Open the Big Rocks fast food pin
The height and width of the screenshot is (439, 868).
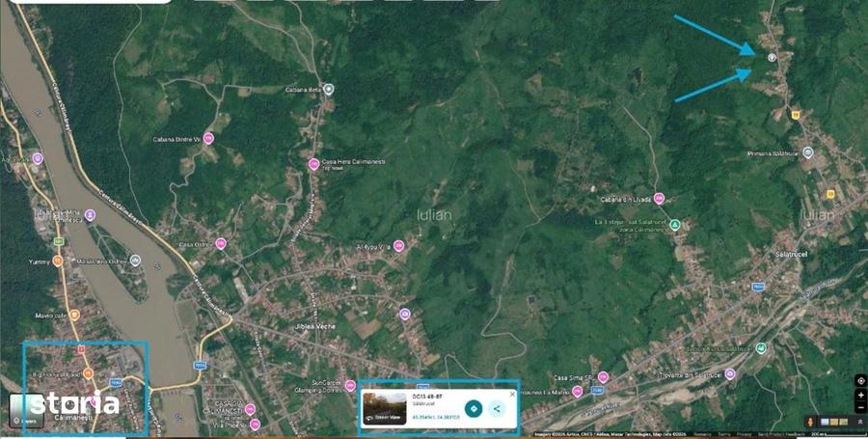coord(88,373)
